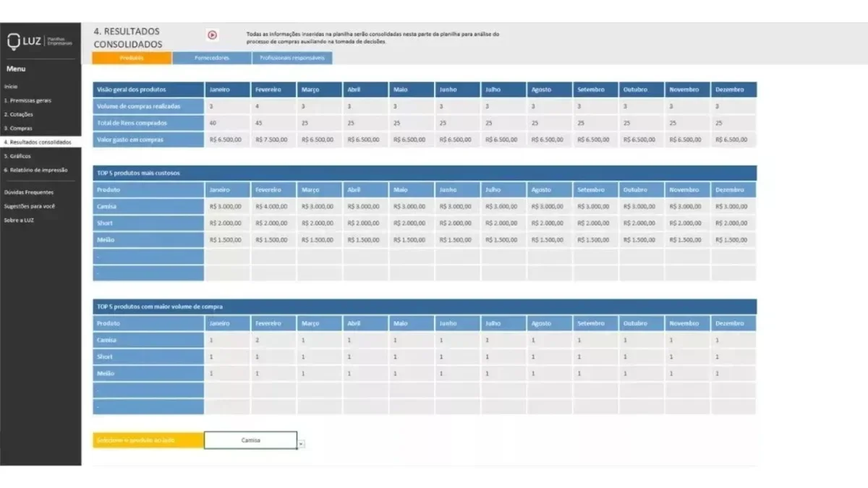Select Meião row label in maior volume table

(x=148, y=373)
